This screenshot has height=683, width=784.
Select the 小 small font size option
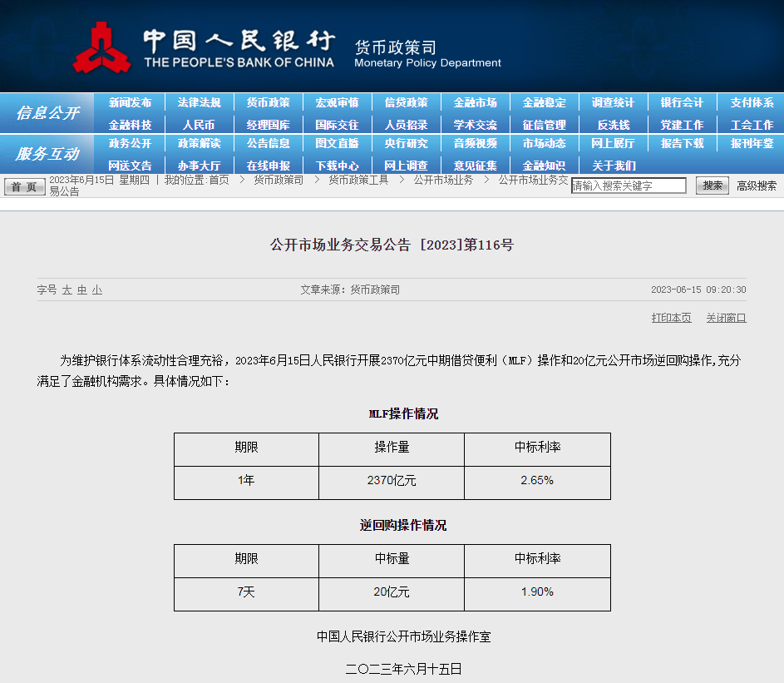pyautogui.click(x=96, y=289)
